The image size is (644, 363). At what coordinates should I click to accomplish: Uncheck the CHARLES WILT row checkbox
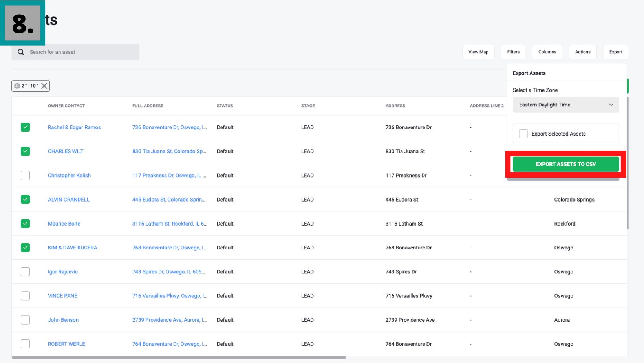point(25,151)
